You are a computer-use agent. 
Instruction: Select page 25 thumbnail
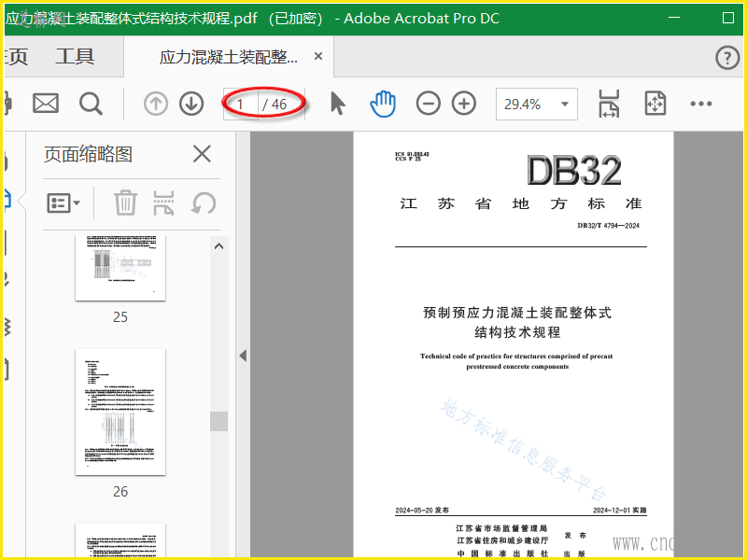[x=120, y=268]
